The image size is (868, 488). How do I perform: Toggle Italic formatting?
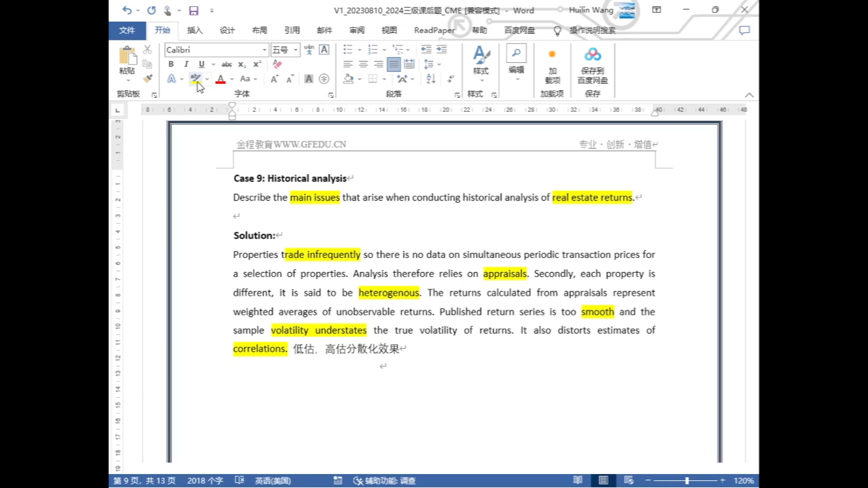click(186, 64)
